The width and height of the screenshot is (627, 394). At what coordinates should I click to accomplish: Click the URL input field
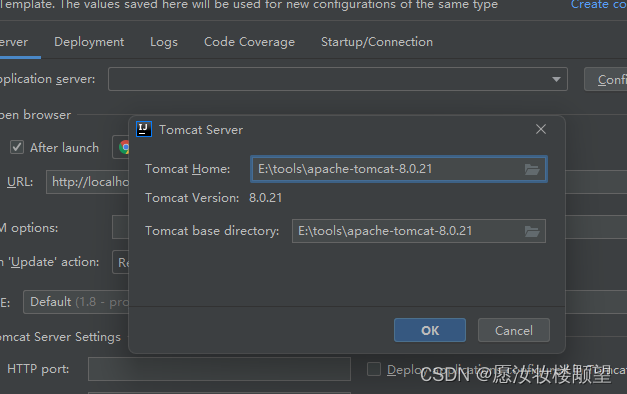click(x=87, y=182)
